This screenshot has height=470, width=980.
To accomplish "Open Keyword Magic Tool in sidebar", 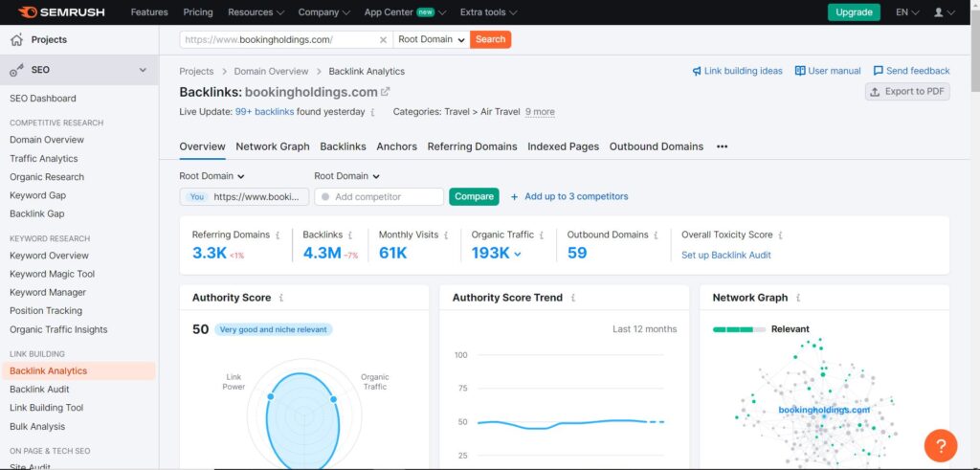I will tap(52, 275).
